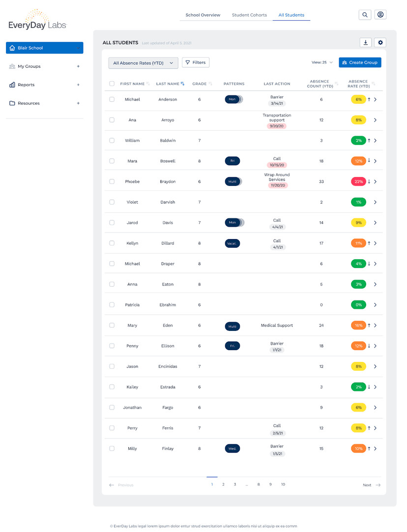Click the search magnifier icon

pyautogui.click(x=365, y=15)
